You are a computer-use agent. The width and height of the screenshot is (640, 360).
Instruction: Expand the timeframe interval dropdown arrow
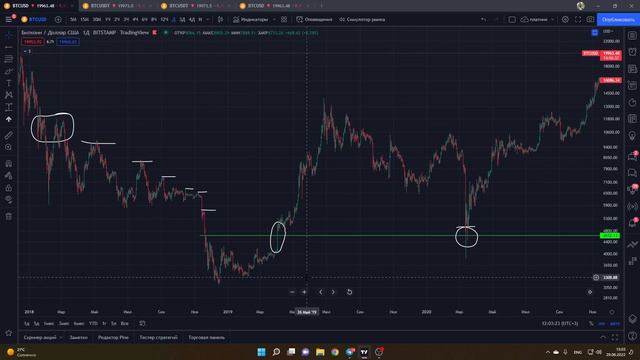tap(208, 19)
